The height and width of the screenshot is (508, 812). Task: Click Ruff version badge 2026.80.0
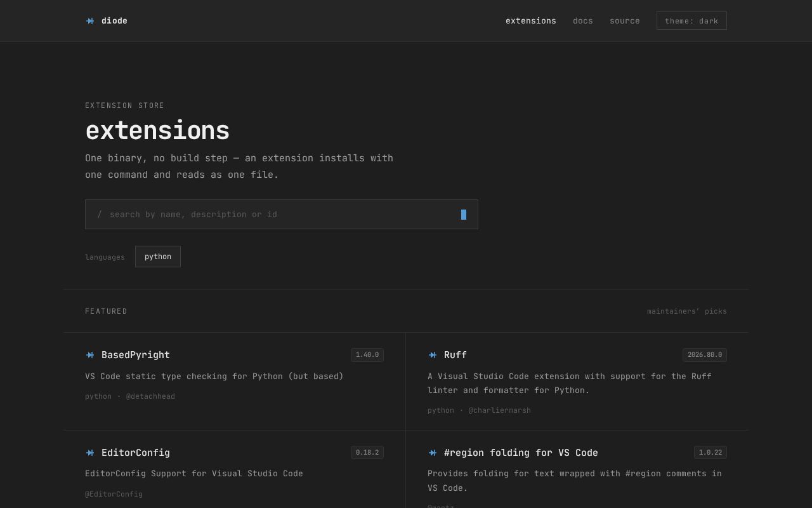pos(705,355)
